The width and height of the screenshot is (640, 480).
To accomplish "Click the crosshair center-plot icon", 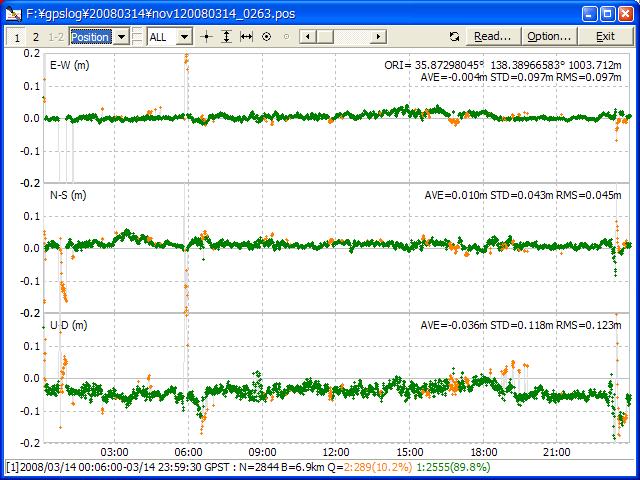I will (x=207, y=36).
